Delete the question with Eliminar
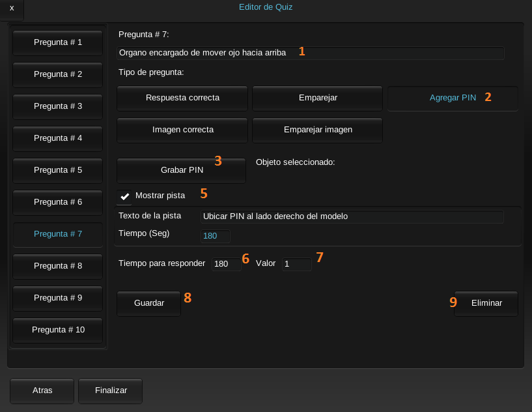The width and height of the screenshot is (532, 412). (486, 303)
